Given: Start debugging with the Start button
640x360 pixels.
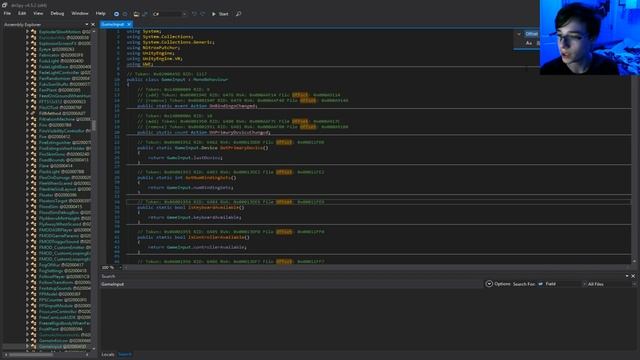Looking at the screenshot, I should (x=220, y=14).
